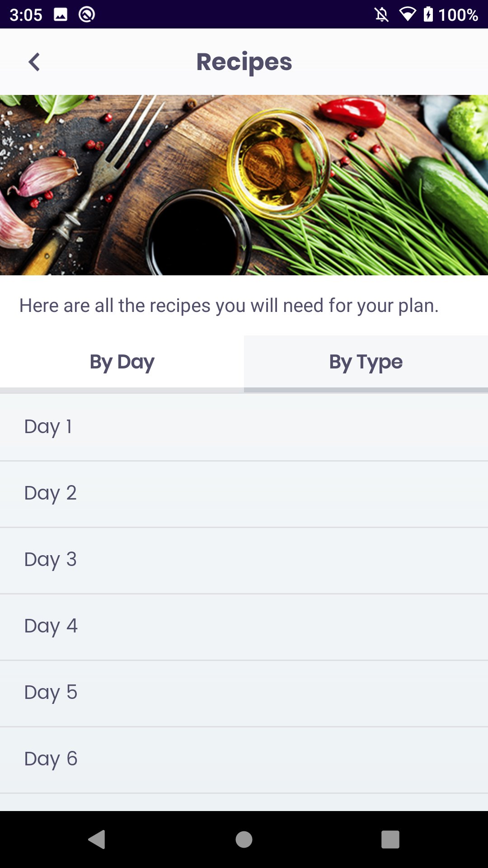
Task: Go back using the header arrow
Action: (34, 62)
